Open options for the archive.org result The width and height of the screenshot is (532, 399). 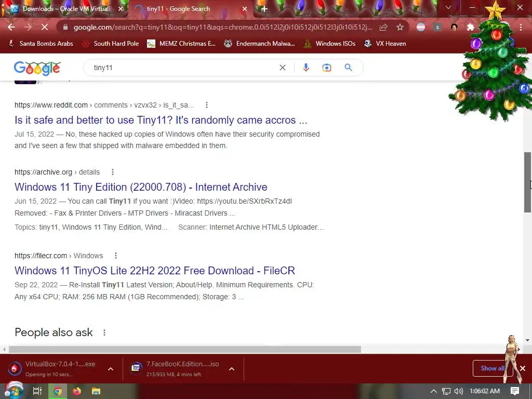(x=113, y=172)
